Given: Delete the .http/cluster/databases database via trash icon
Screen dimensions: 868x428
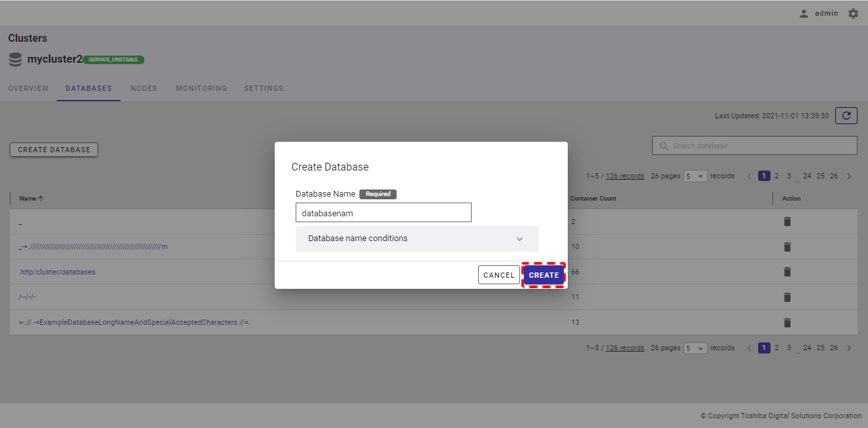Looking at the screenshot, I should (787, 272).
